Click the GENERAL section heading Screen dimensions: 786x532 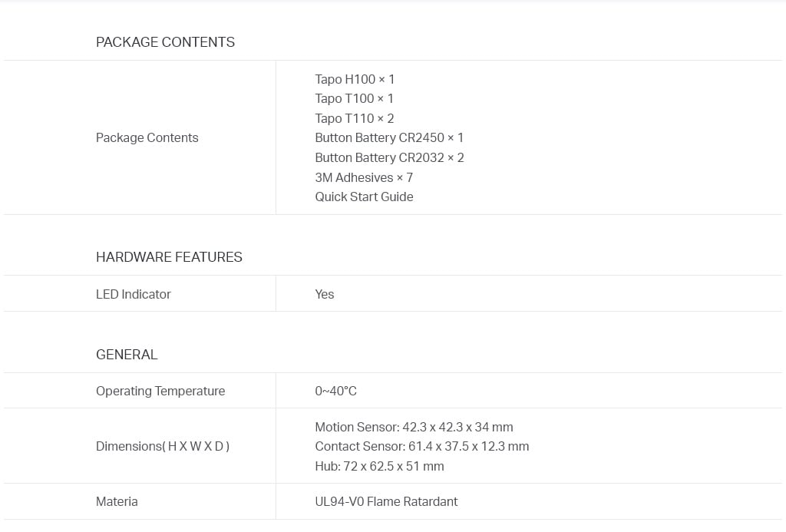[x=127, y=355]
